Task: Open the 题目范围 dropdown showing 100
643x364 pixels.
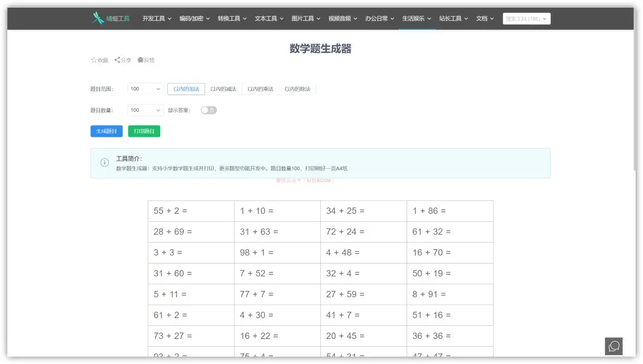Action: pyautogui.click(x=145, y=89)
